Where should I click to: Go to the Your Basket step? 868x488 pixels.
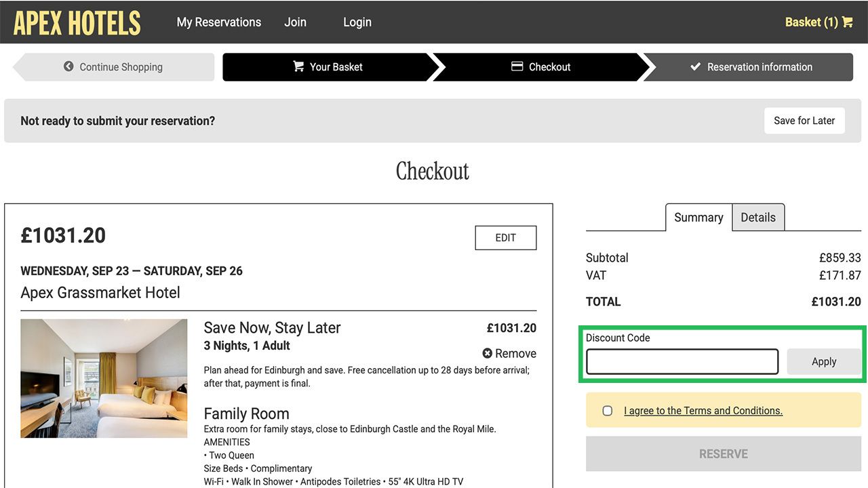pos(328,67)
